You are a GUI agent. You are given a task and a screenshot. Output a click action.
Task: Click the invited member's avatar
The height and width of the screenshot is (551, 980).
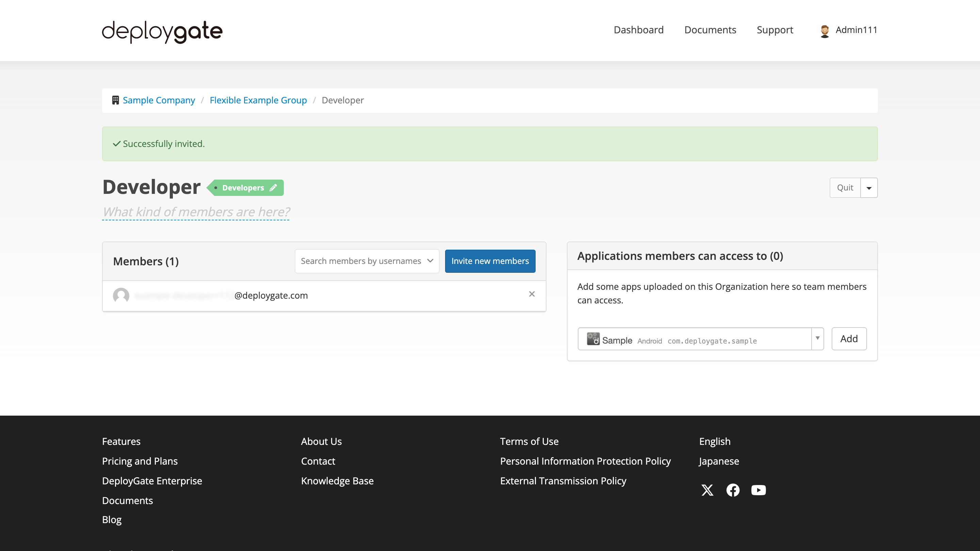(x=121, y=296)
